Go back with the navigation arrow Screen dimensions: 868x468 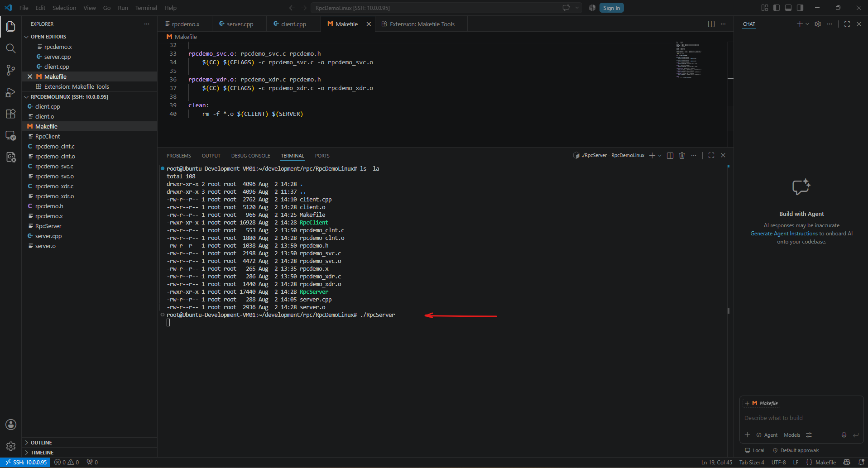292,8
